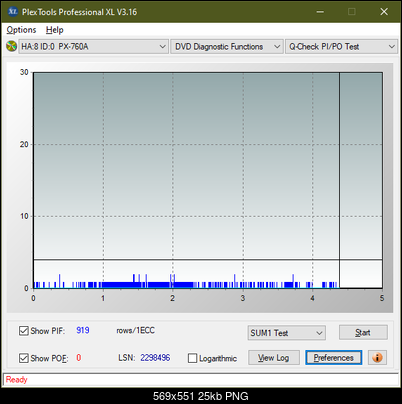The image size is (402, 404).
Task: Open the Options menu
Action: coord(21,30)
